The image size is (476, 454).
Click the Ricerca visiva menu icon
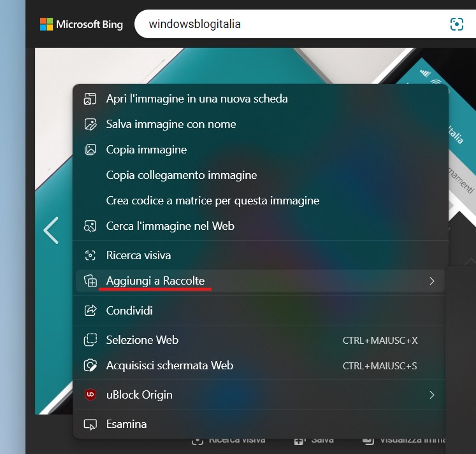pyautogui.click(x=90, y=255)
